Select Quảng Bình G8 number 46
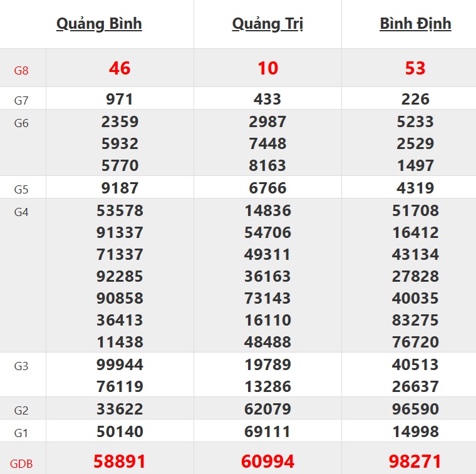 [x=120, y=68]
